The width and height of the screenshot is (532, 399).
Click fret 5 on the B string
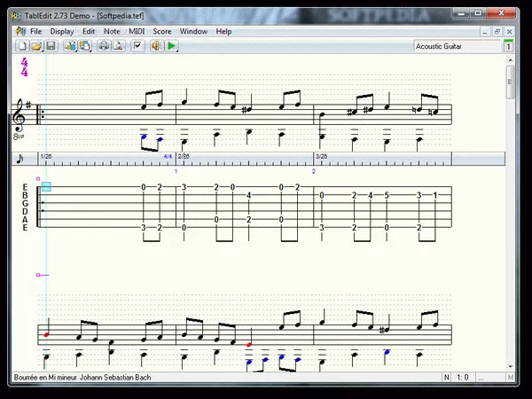point(387,195)
